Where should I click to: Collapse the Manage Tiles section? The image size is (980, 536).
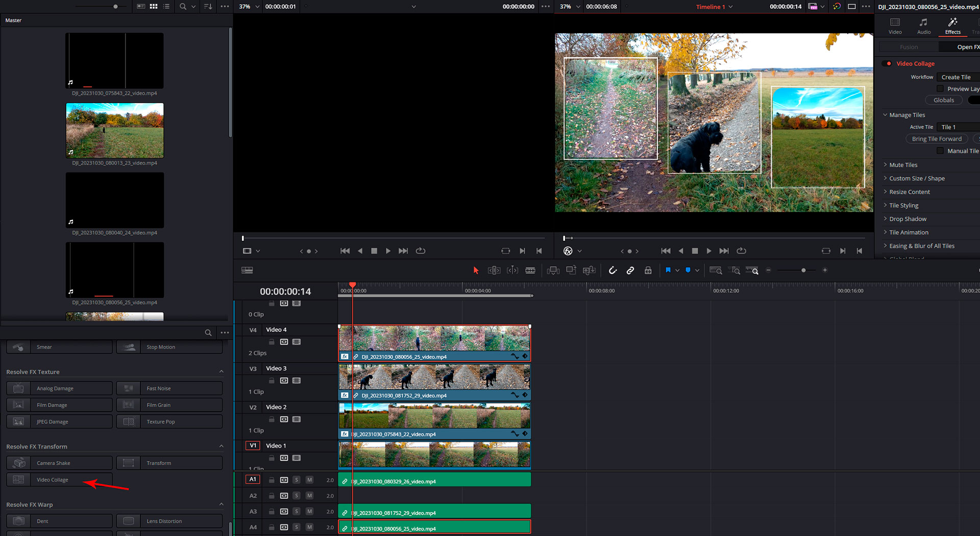tap(885, 115)
